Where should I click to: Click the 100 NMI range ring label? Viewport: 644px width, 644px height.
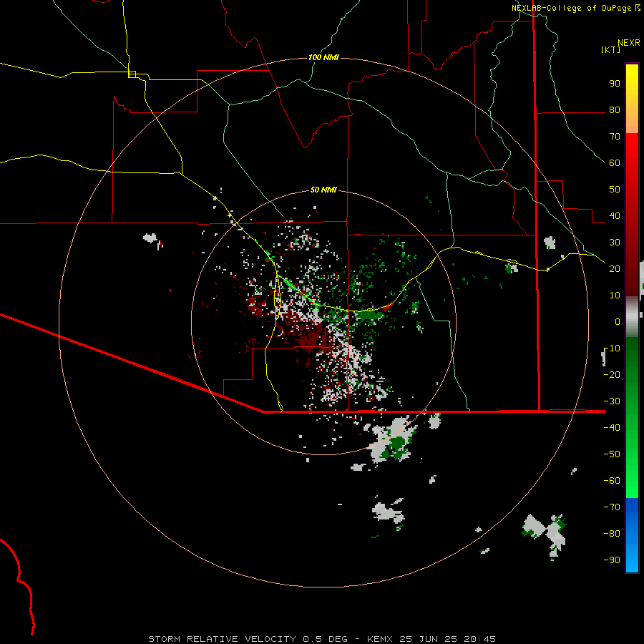point(323,57)
